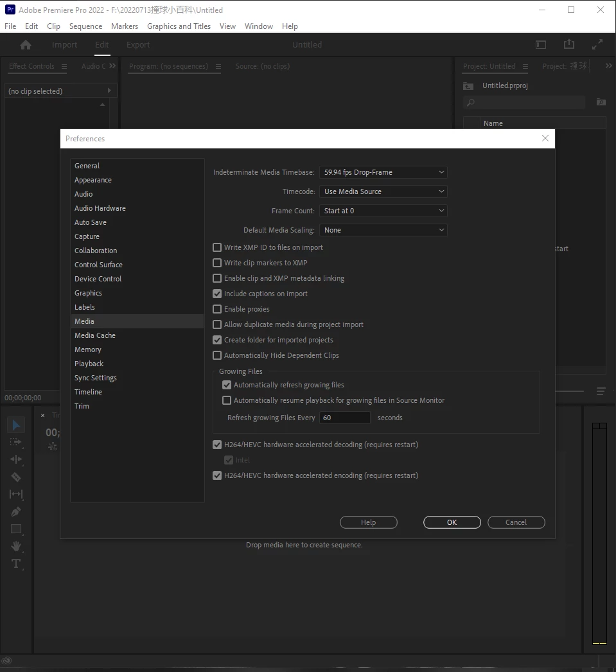
Task: Enable auto resume playback in Source Monitor
Action: pyautogui.click(x=227, y=400)
